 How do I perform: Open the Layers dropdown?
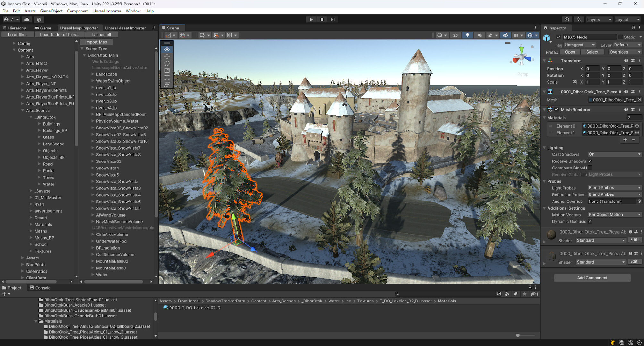click(598, 19)
